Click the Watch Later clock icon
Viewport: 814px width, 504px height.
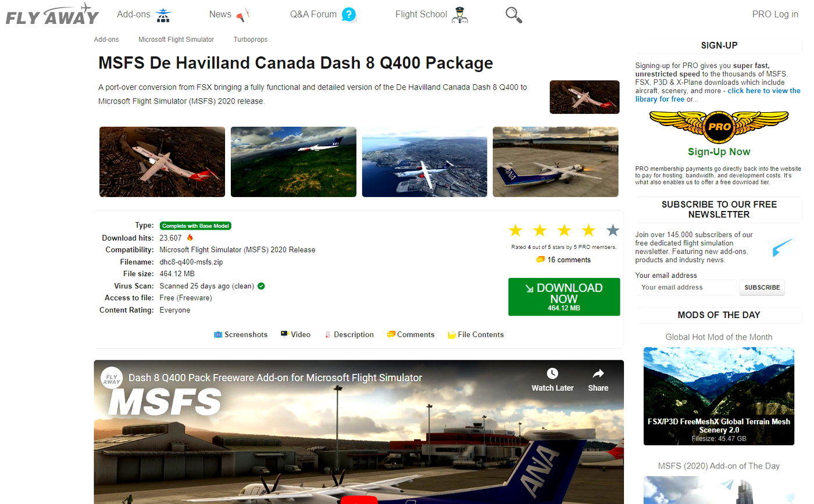point(552,373)
